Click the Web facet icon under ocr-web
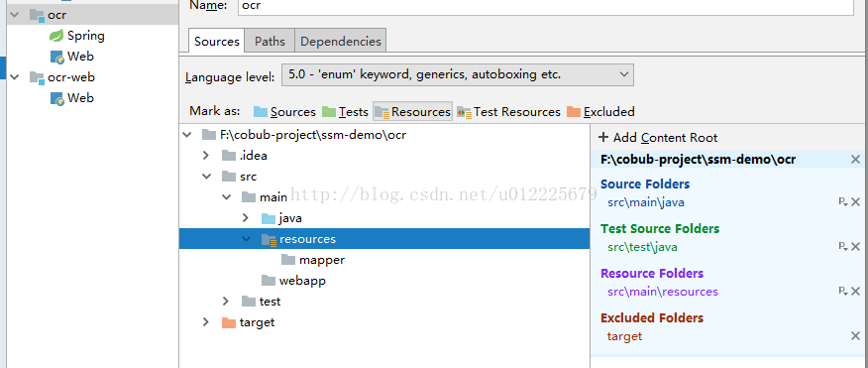Screen dimensions: 868x368 pos(57,98)
